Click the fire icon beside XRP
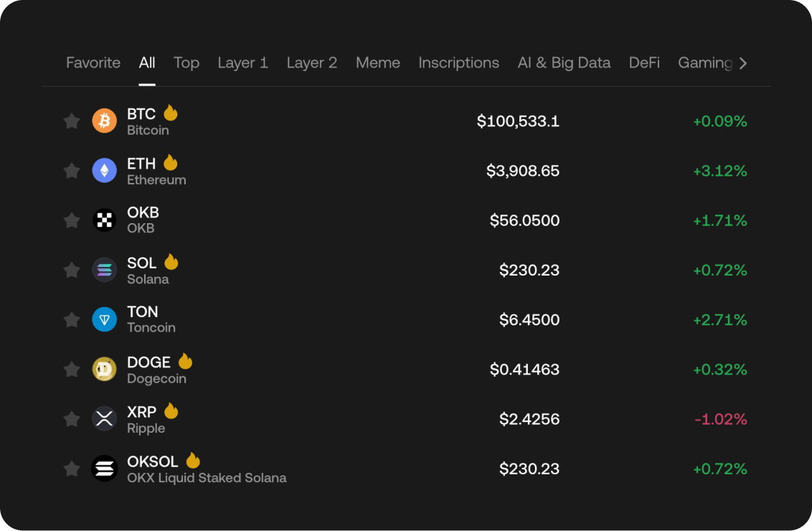The height and width of the screenshot is (531, 812). pyautogui.click(x=171, y=410)
